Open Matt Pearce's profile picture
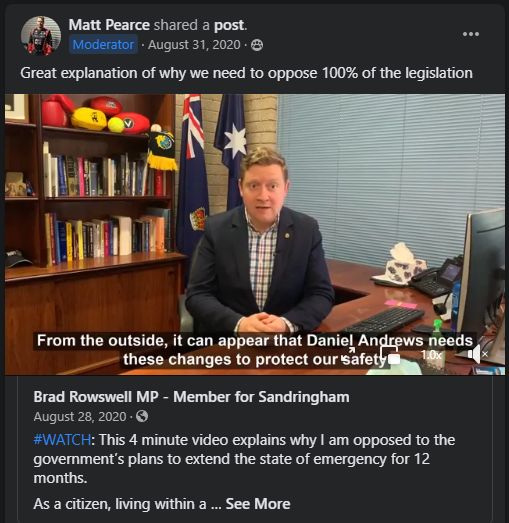Screen dimensions: 509x523 41,35
